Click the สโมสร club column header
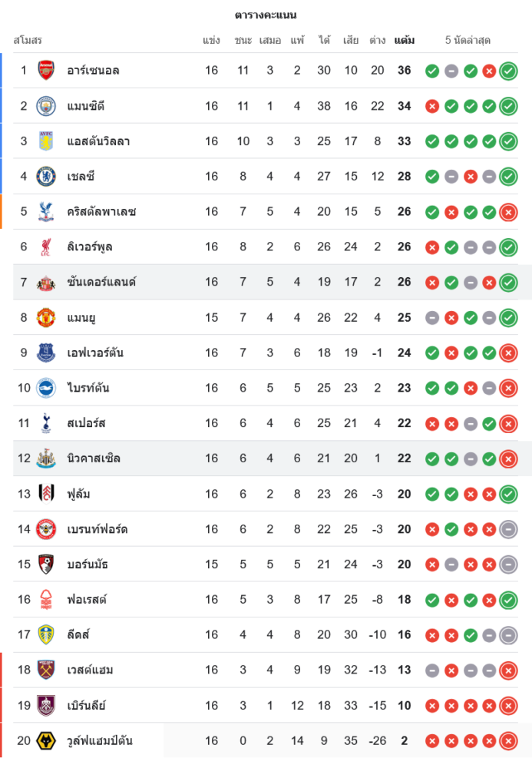The image size is (532, 768). [x=28, y=40]
